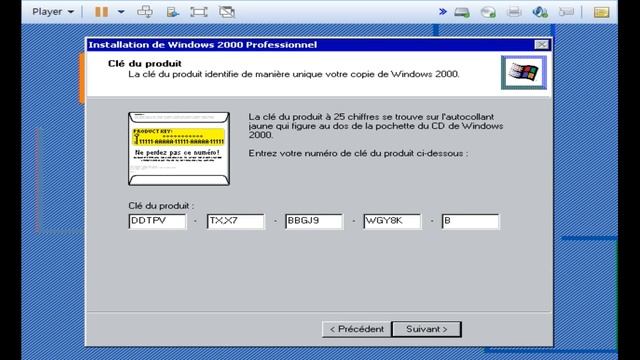Viewport: 640px width, 360px height.
Task: Click the second product key field TXX7
Action: [236, 221]
